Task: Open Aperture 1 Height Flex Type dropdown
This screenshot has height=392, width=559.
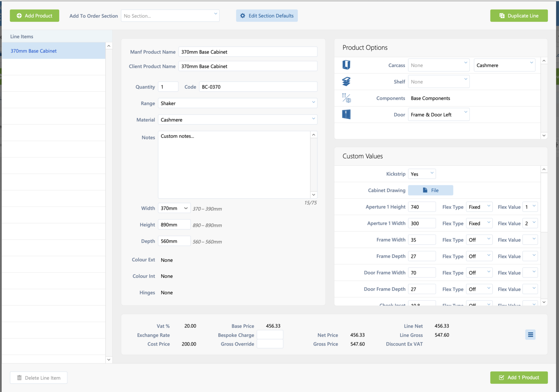Action: (x=479, y=207)
